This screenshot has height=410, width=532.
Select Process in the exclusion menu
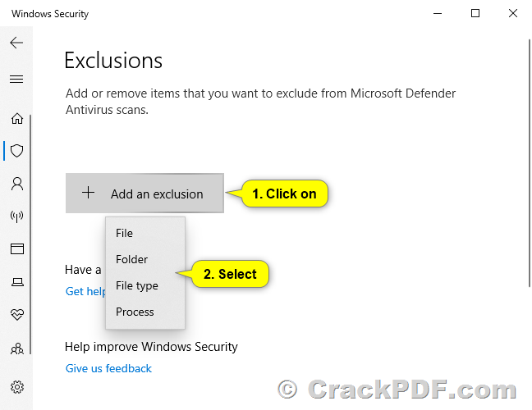(145, 312)
